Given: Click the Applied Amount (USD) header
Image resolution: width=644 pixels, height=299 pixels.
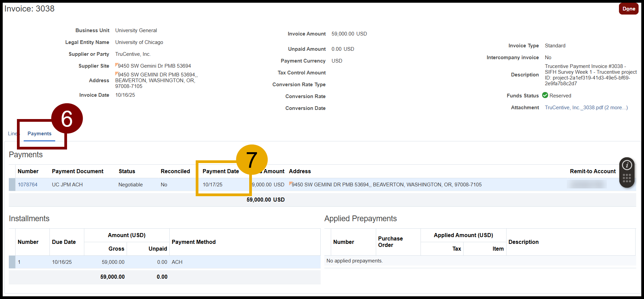Looking at the screenshot, I should pos(463,235).
